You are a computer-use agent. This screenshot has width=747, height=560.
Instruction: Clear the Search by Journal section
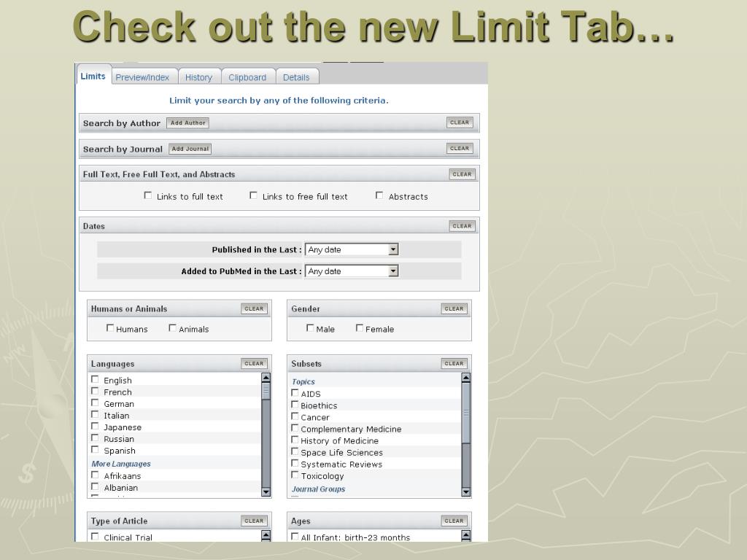(460, 148)
